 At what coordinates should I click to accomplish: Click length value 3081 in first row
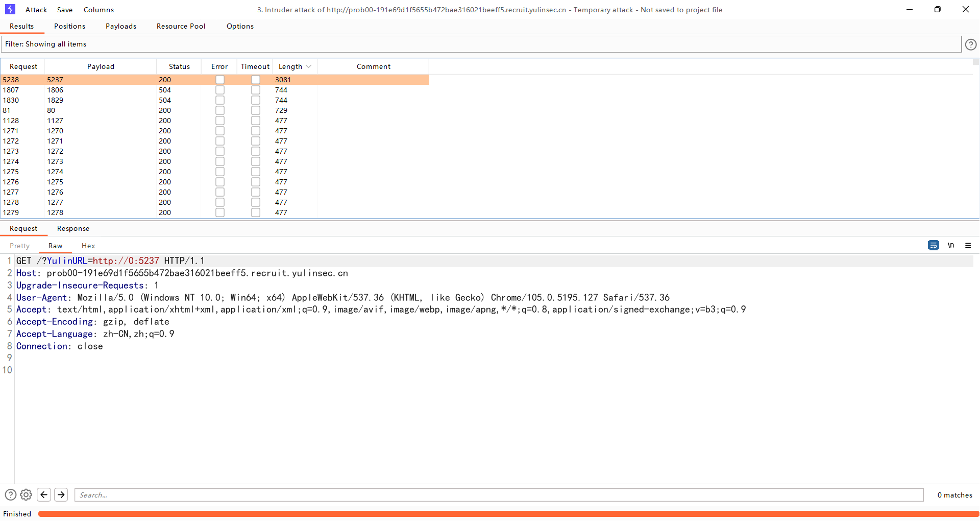[x=283, y=80]
